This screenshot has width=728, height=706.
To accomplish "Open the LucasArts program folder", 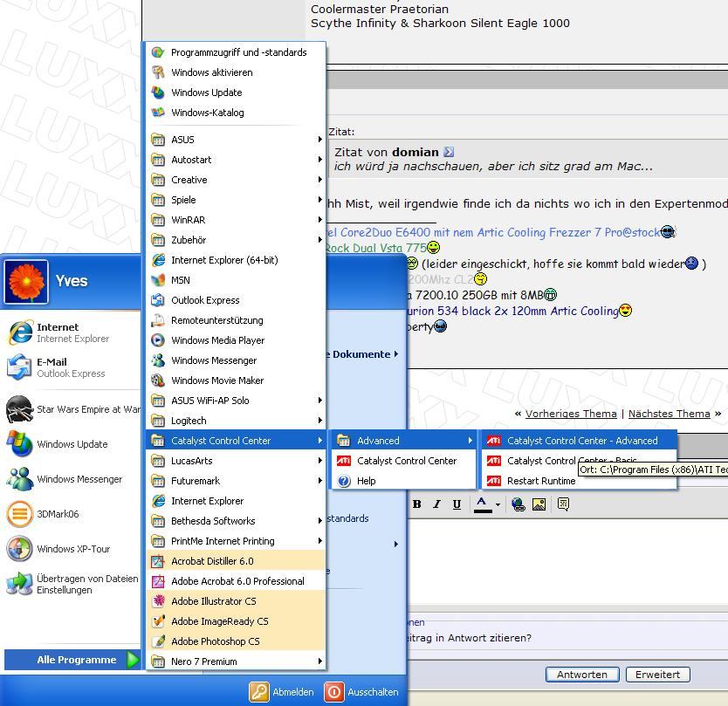I will click(x=236, y=461).
